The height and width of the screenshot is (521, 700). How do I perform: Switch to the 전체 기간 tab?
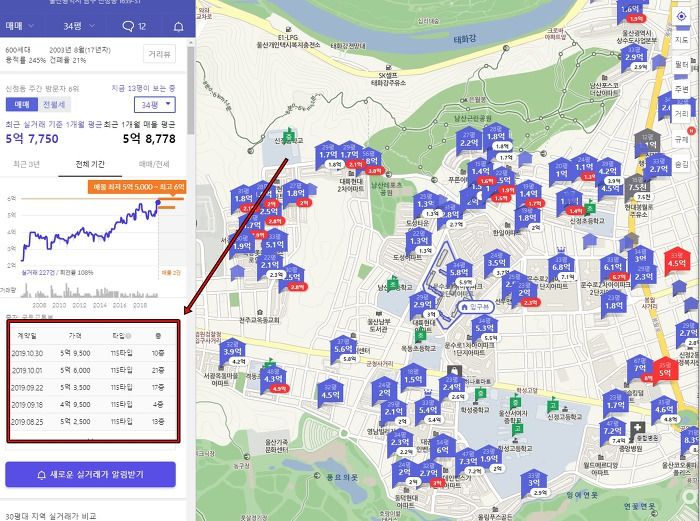[x=90, y=164]
